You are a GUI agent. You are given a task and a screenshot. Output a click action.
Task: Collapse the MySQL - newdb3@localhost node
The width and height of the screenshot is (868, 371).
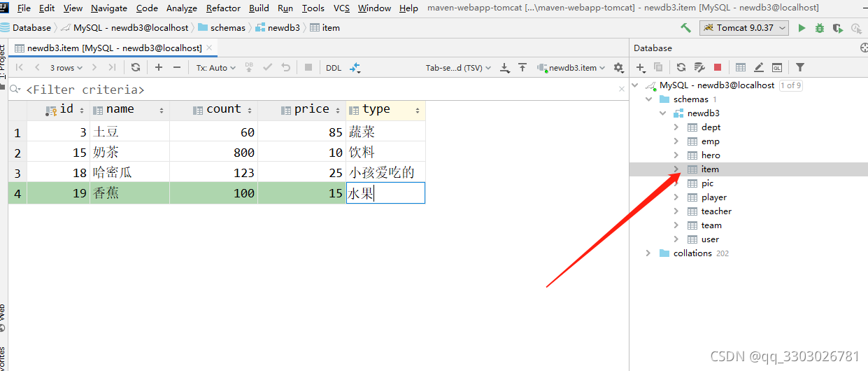[x=635, y=85]
